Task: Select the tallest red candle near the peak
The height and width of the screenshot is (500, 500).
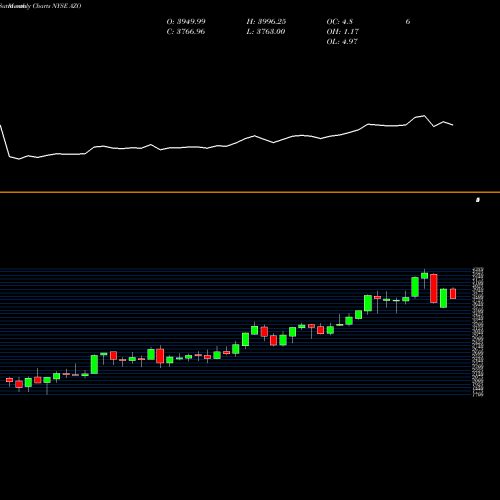Action: click(x=434, y=288)
